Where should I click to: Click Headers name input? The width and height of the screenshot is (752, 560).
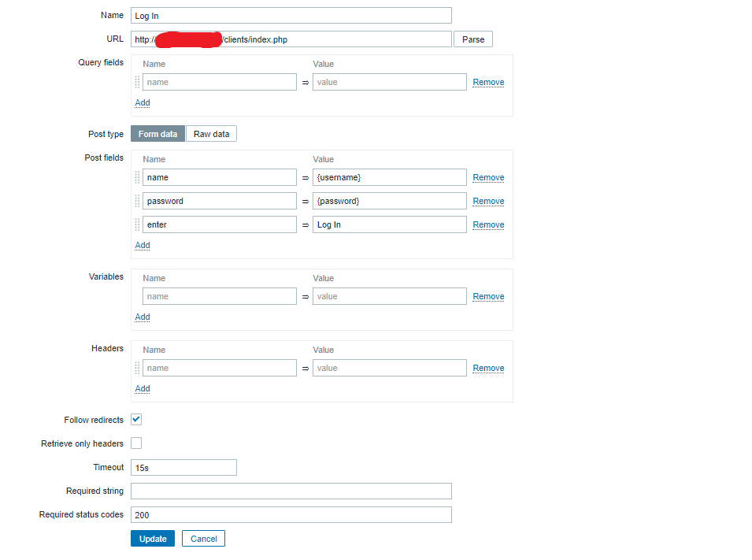[220, 368]
